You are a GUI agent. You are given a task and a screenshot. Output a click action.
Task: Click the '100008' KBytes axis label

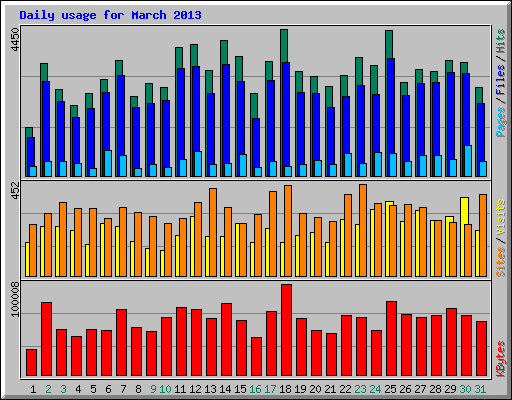(x=15, y=299)
